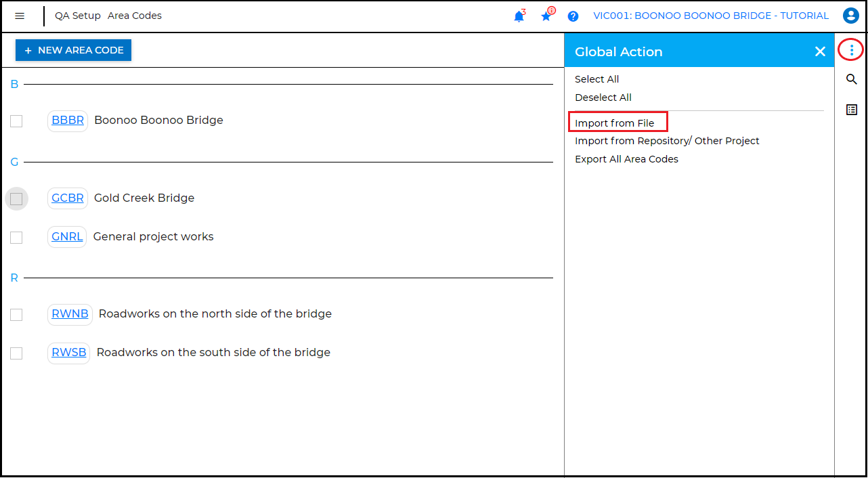Screen dimensions: 868x478
Task: Open the navigation hamburger menu
Action: (x=20, y=16)
